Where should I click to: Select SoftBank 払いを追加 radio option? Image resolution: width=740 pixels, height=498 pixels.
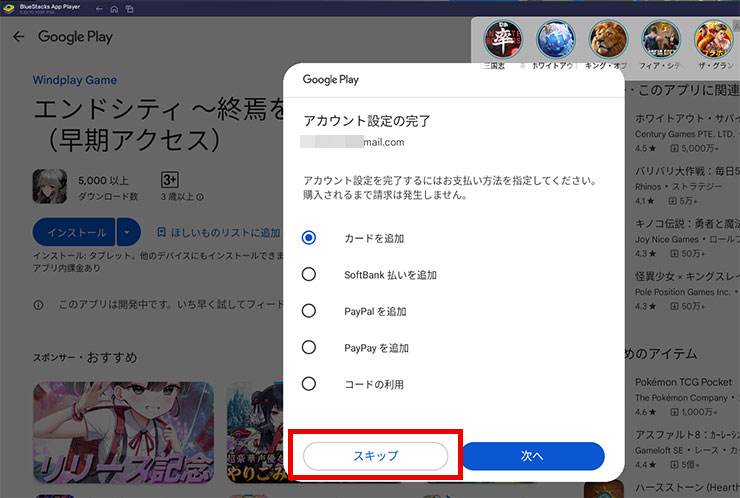(309, 274)
